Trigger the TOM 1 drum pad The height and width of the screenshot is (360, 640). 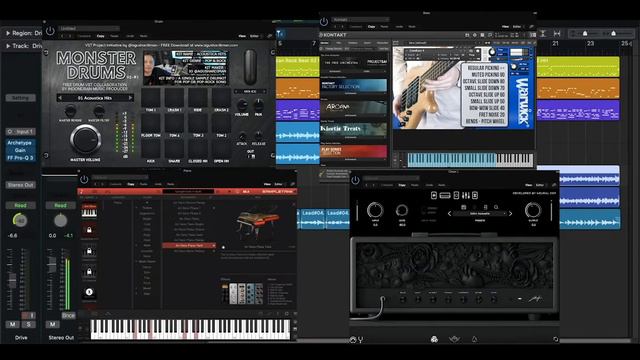(x=151, y=98)
